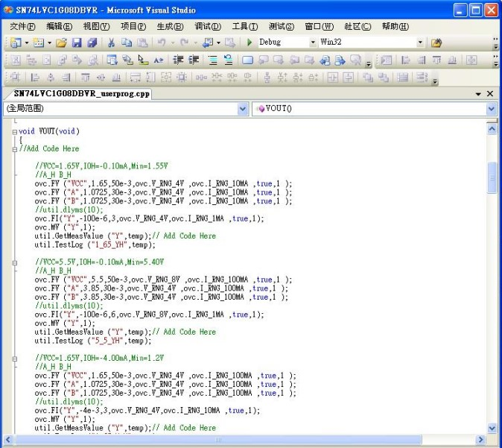Click the Copy icon in toolbar

[x=126, y=42]
